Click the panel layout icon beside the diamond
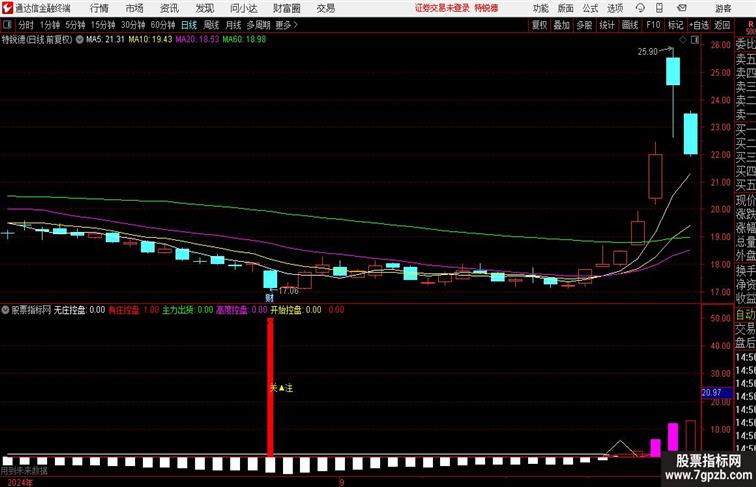The image size is (756, 487). (x=695, y=40)
